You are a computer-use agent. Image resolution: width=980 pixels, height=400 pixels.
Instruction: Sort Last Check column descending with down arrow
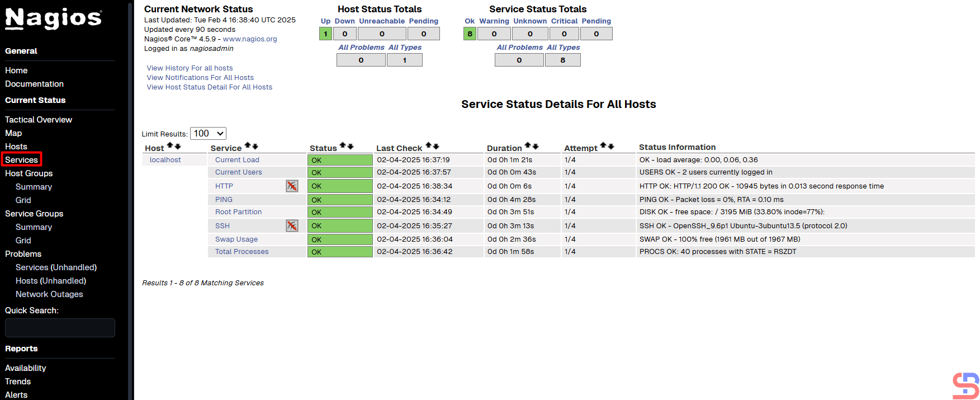pos(436,146)
